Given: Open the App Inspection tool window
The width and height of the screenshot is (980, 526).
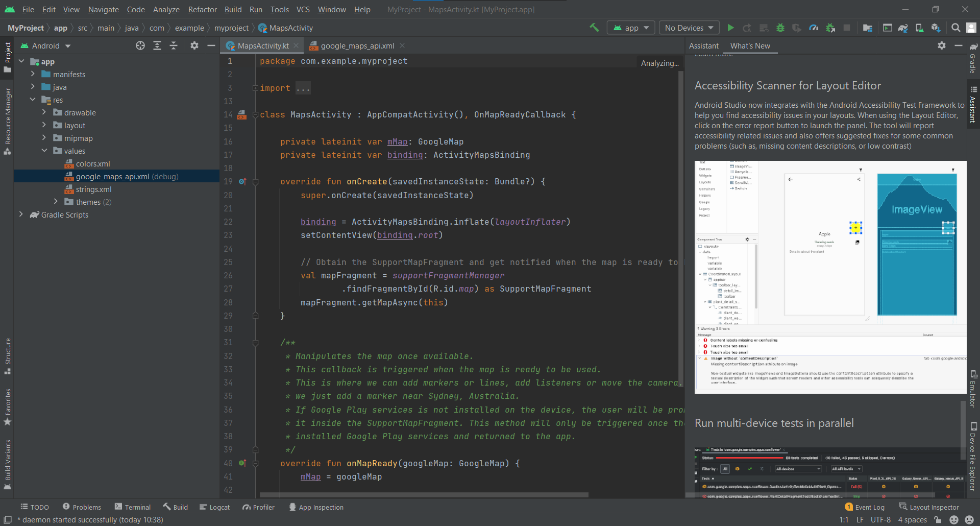Looking at the screenshot, I should pos(316,507).
